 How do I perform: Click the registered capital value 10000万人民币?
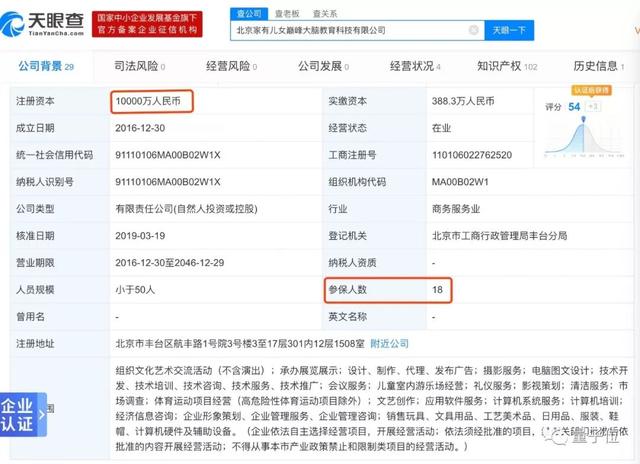(148, 101)
